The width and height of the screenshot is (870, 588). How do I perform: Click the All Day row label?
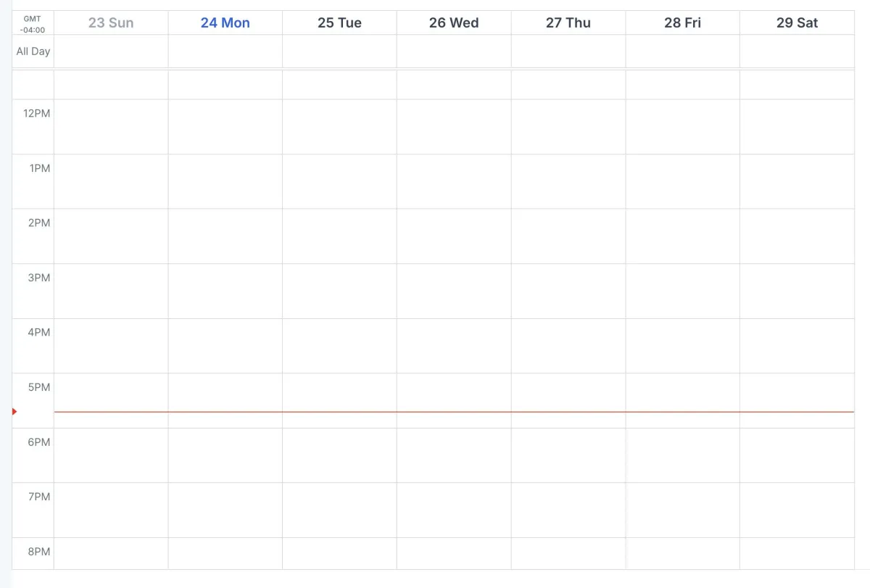pos(33,51)
